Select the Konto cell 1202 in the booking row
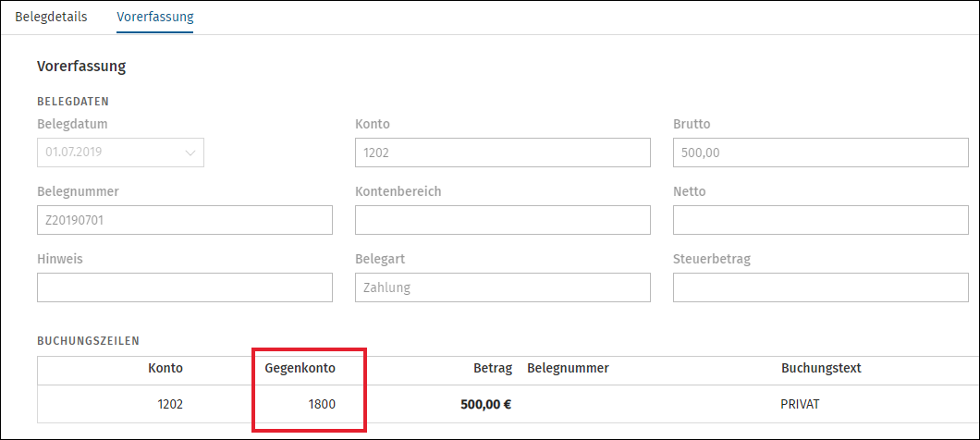Viewport: 980px width, 440px height. coord(170,404)
